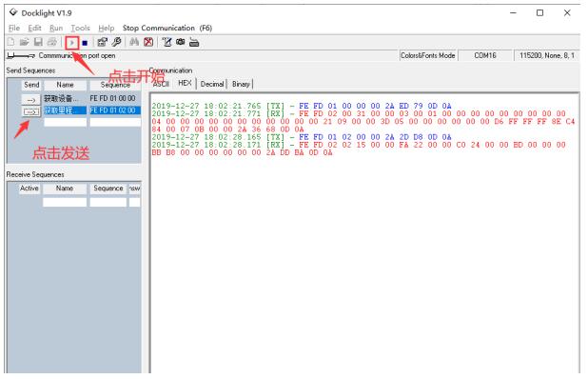Click the New File toolbar icon
This screenshot has height=379, width=588.
pos(10,42)
